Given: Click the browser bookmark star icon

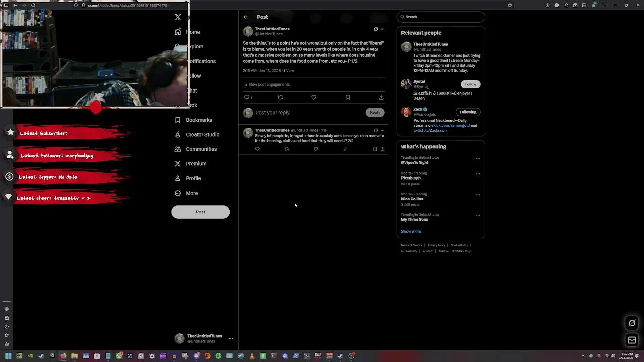Looking at the screenshot, I should point(510,5).
